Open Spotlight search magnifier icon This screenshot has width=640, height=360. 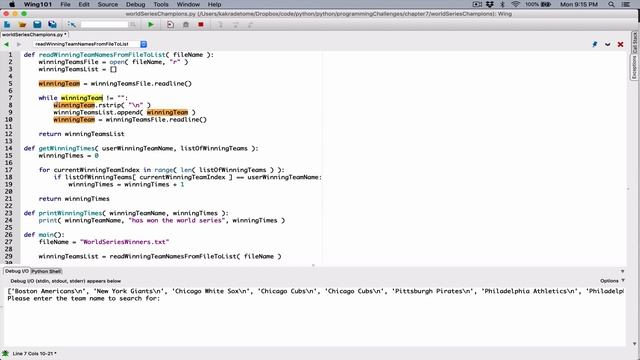tap(611, 4)
